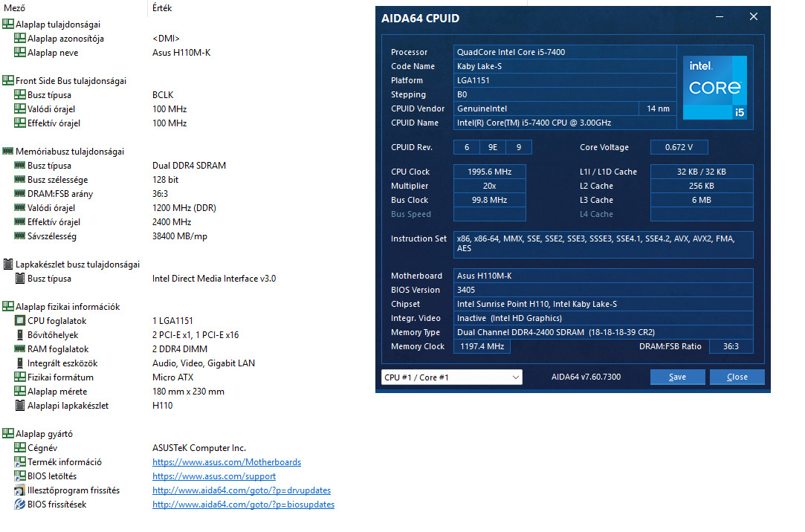
Task: Click the 1995.6 MHz CPU Clock field
Action: tap(489, 172)
